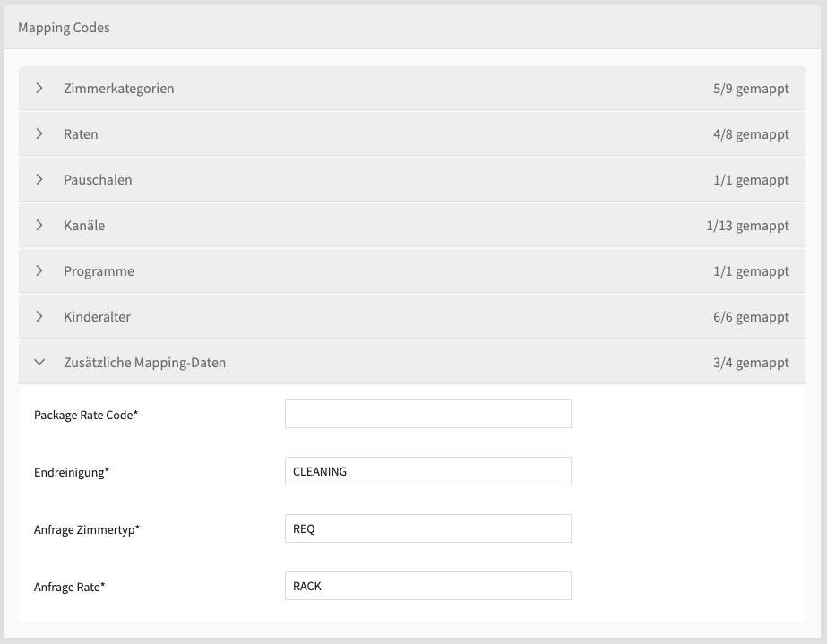Click the 'Package Rate Code*' label

click(x=86, y=415)
